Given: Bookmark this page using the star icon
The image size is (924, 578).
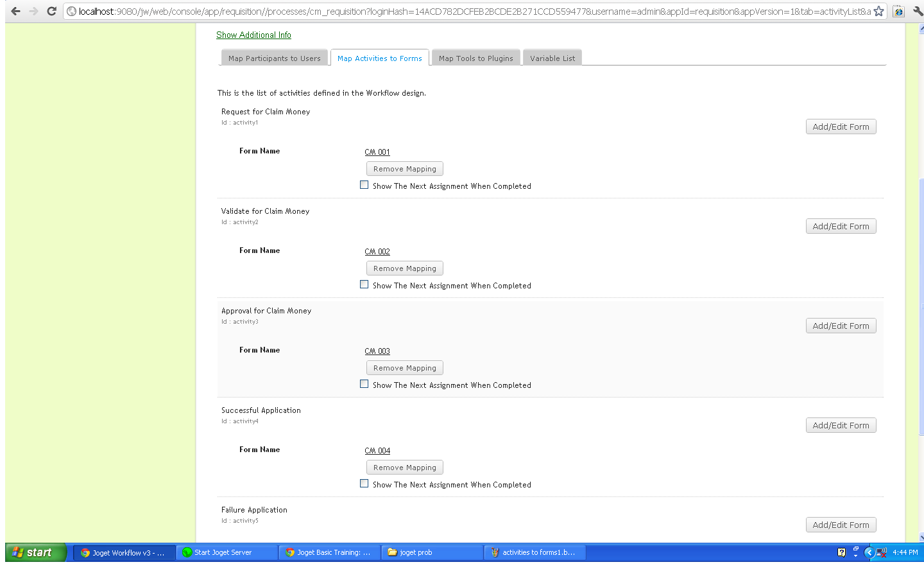Looking at the screenshot, I should tap(878, 11).
